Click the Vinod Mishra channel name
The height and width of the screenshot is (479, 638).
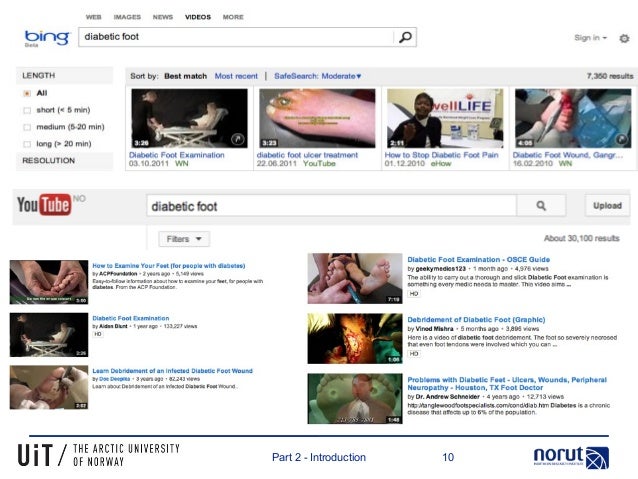[434, 329]
